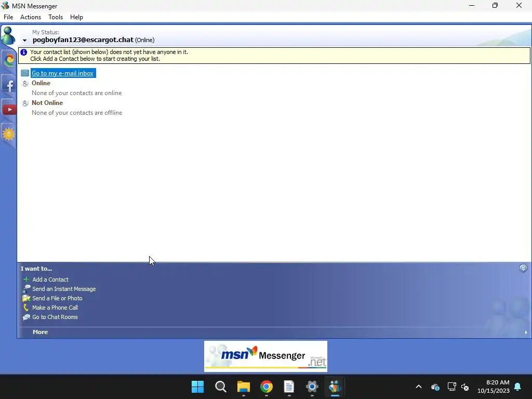
Task: Collapse the 'I want to...' panel chevron
Action: click(x=523, y=269)
